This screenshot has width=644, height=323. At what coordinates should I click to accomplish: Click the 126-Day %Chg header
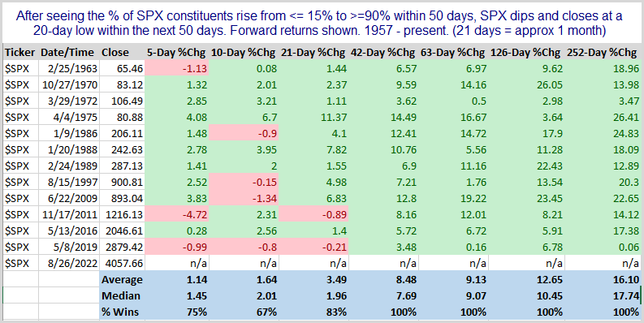click(x=525, y=53)
